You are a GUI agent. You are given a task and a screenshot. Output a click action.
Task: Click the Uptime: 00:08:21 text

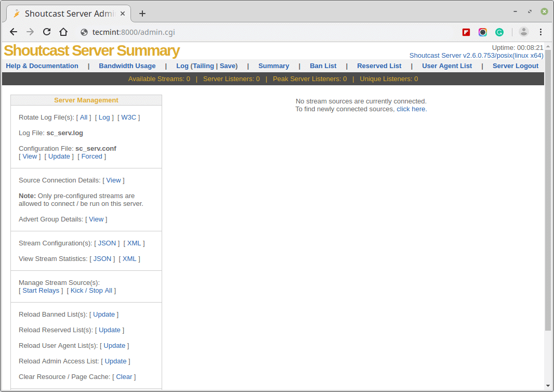[x=518, y=48]
